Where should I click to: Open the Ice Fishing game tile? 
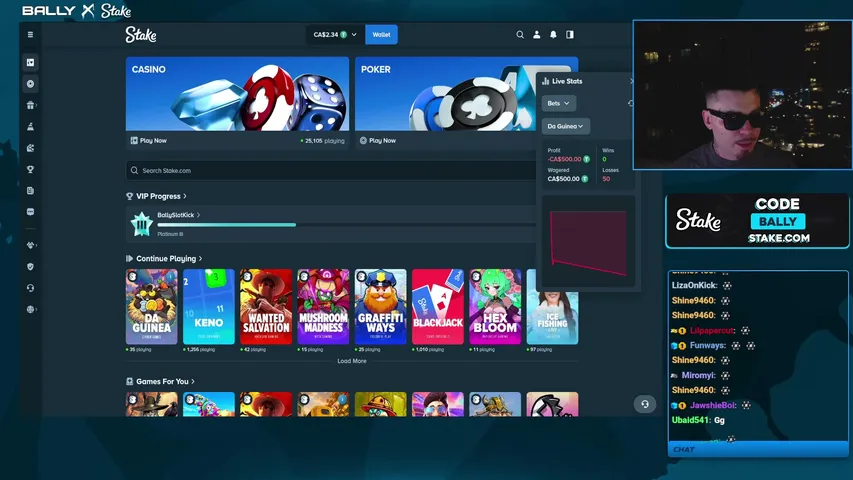(x=552, y=318)
